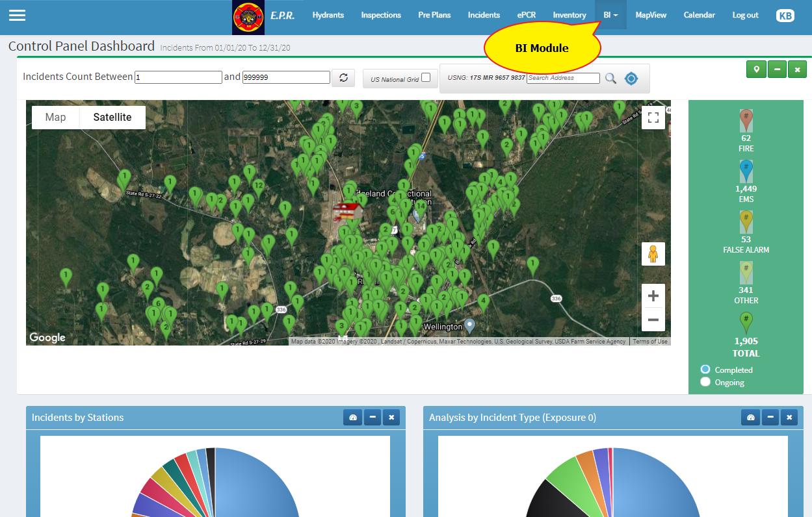
Task: Open Inventory page
Action: [570, 15]
